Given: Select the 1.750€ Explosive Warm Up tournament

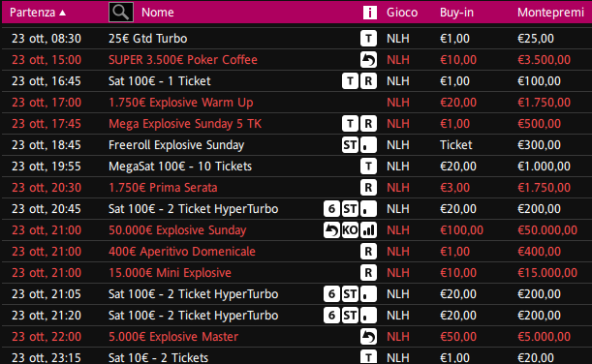Looking at the screenshot, I should pyautogui.click(x=296, y=103).
